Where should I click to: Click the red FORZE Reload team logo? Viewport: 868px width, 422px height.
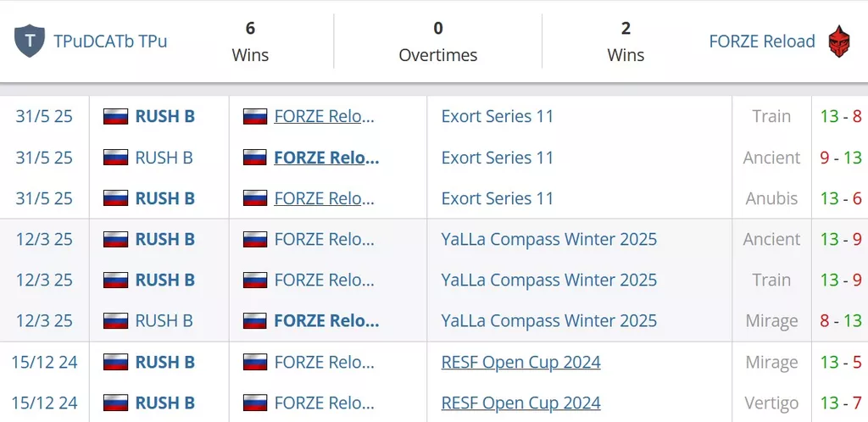pyautogui.click(x=838, y=41)
